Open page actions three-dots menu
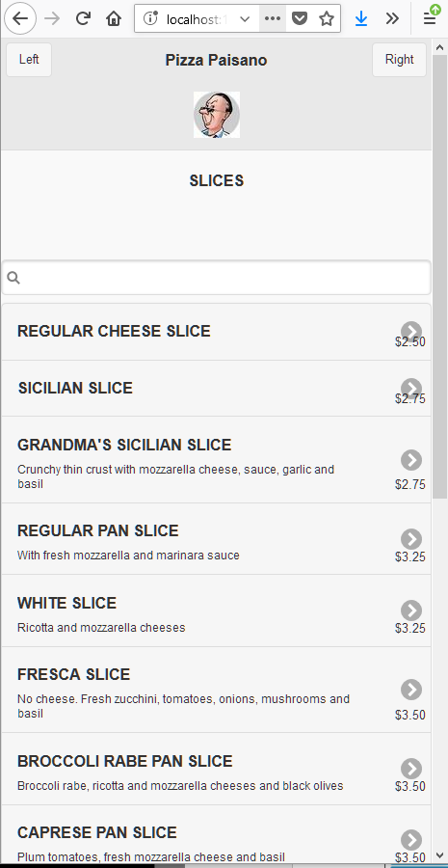This screenshot has width=448, height=868. click(x=273, y=19)
